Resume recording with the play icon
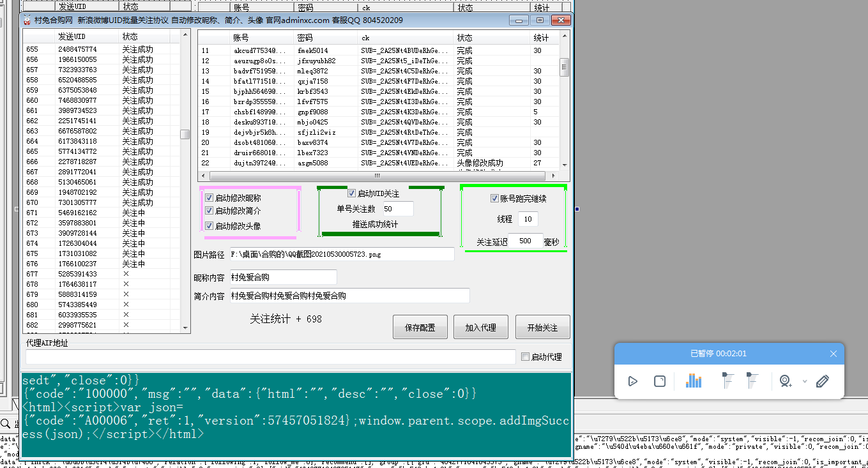 pyautogui.click(x=632, y=381)
